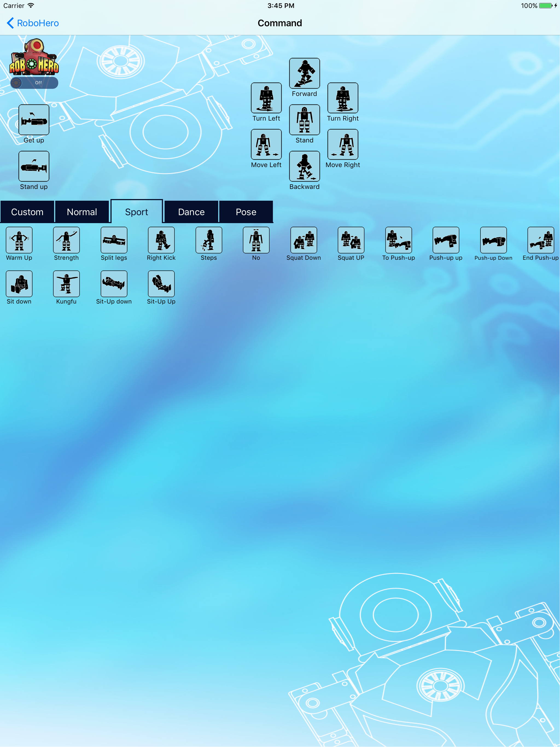Tap the Stand robot icon

click(304, 119)
